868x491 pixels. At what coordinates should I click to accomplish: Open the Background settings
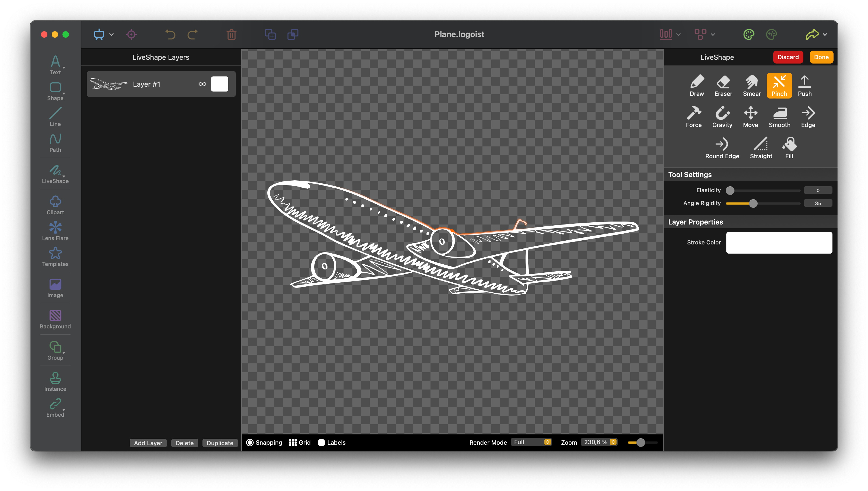click(55, 319)
